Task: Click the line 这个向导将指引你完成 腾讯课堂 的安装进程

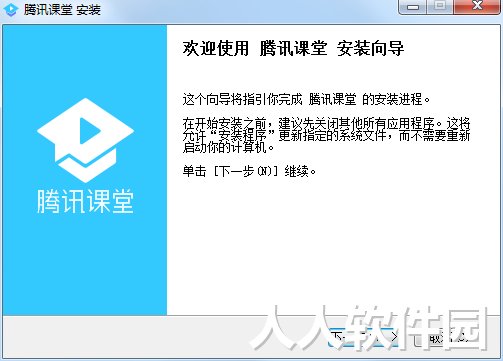Action: tap(306, 99)
